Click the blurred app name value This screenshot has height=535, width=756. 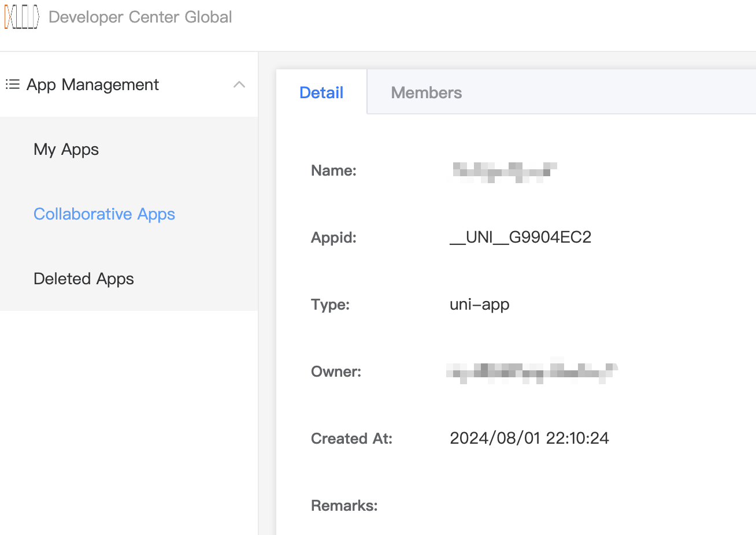(x=504, y=172)
